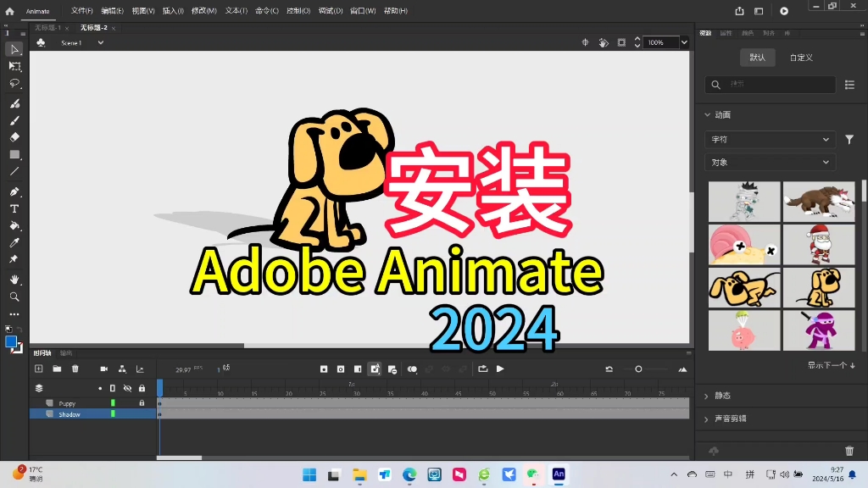Click the test movie play button

pyautogui.click(x=784, y=11)
